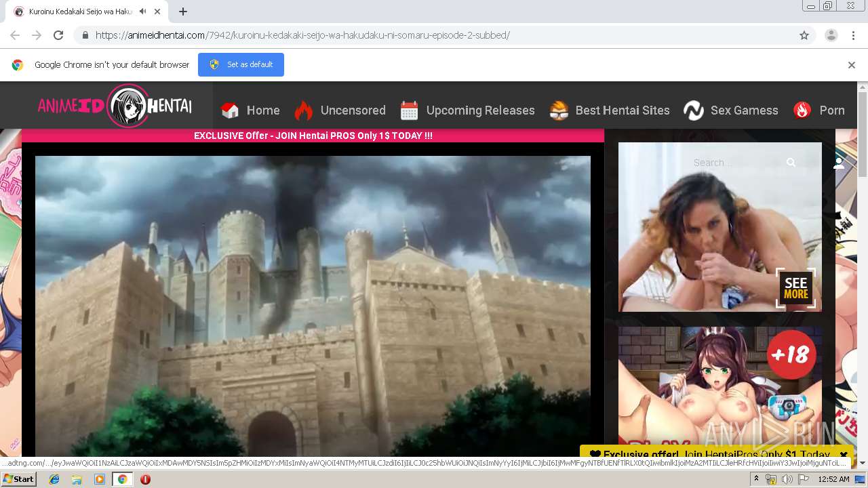Close the yellow exclusive offer popup

pos(844,455)
